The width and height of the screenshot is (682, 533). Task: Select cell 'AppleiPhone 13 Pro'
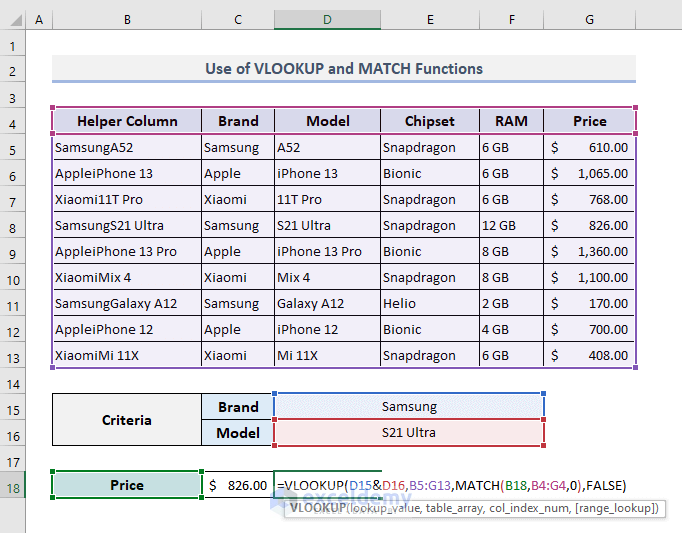click(x=127, y=251)
